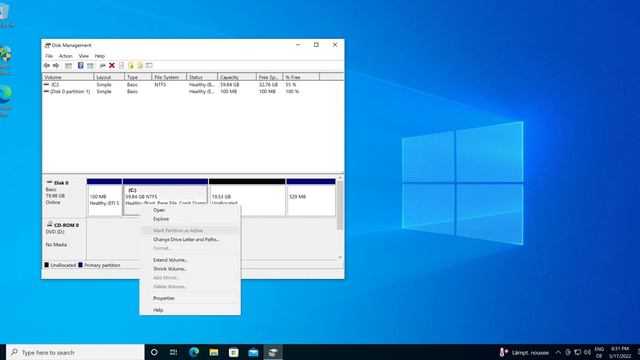Click the scrollbar down arrow in disk pane
The height and width of the screenshot is (360, 640).
340,258
